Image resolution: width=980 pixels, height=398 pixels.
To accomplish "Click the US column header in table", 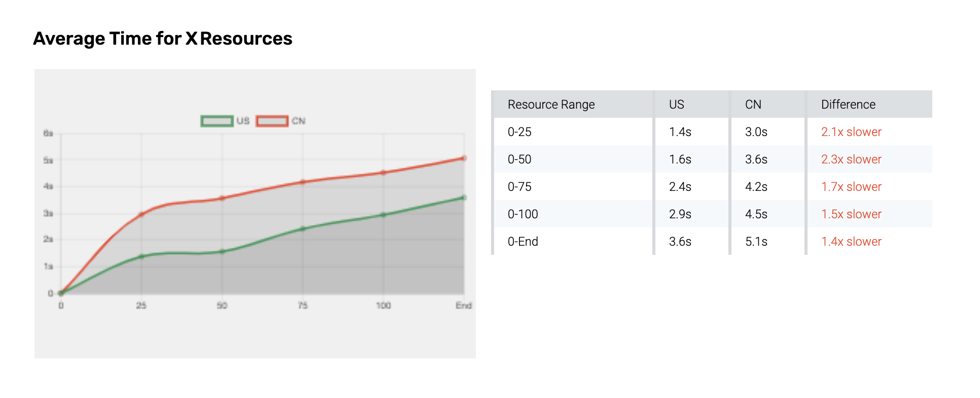I will click(676, 105).
